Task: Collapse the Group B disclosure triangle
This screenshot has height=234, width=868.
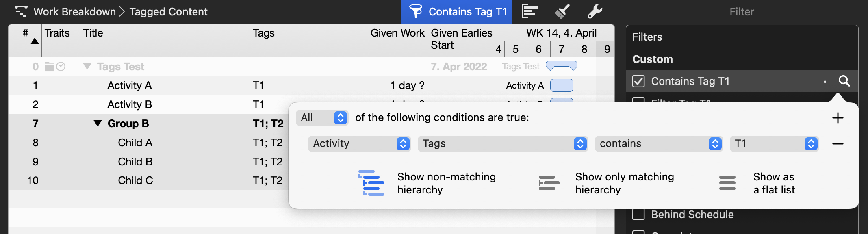Action: tap(97, 123)
